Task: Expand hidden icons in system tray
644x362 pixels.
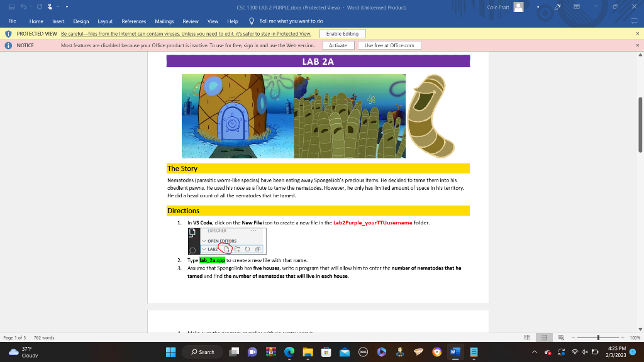Action: click(535, 352)
